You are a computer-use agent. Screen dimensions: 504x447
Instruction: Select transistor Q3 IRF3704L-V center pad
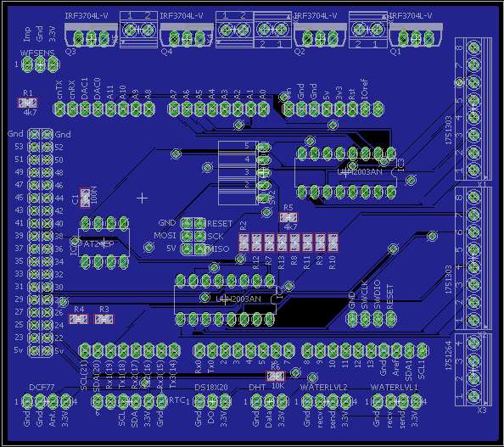[x=91, y=39]
